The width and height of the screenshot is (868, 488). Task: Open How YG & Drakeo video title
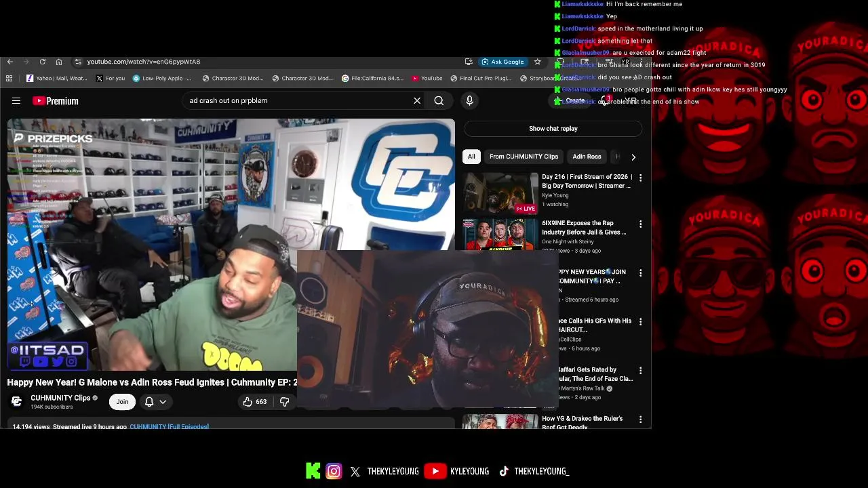(x=583, y=422)
